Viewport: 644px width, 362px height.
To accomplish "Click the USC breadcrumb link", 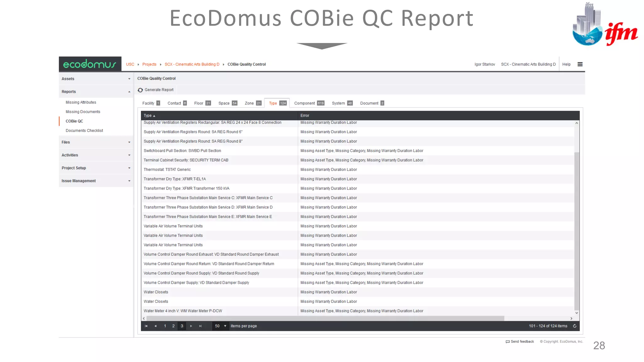I will [130, 64].
